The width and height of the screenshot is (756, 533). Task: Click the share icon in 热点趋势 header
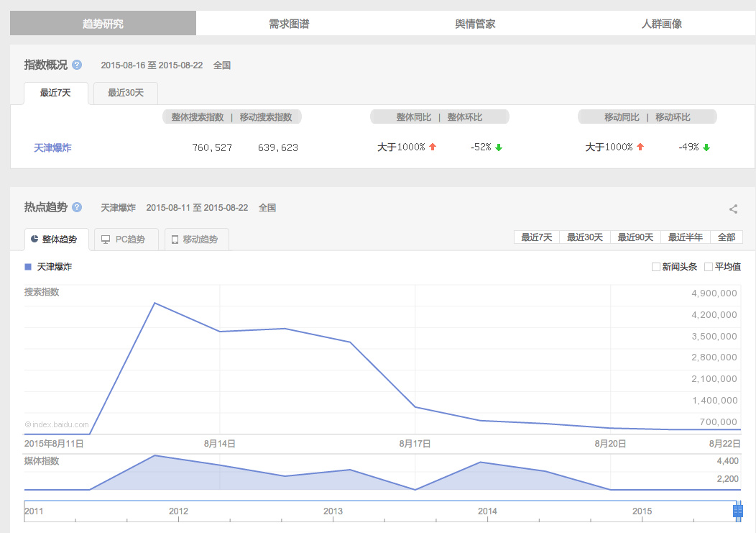coord(733,209)
